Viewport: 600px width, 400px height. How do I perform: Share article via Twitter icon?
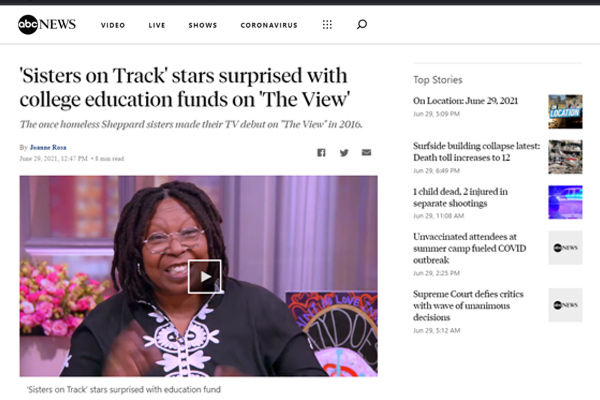click(x=344, y=153)
